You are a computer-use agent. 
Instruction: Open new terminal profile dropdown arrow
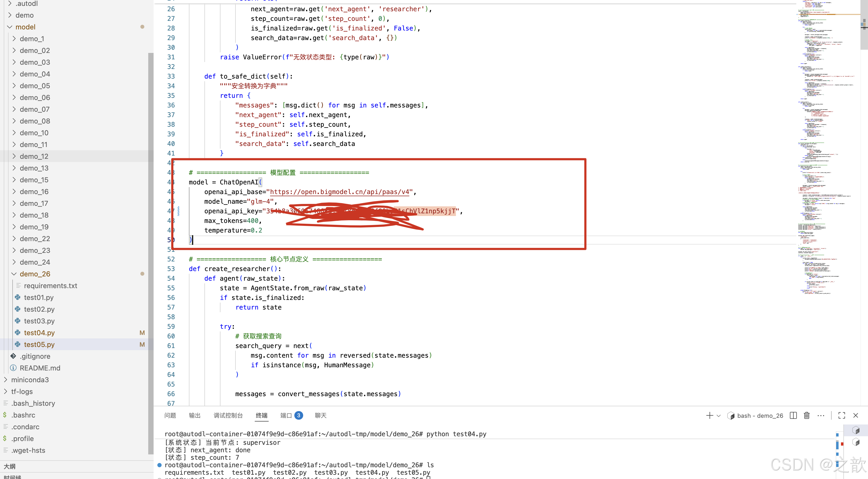coord(718,416)
